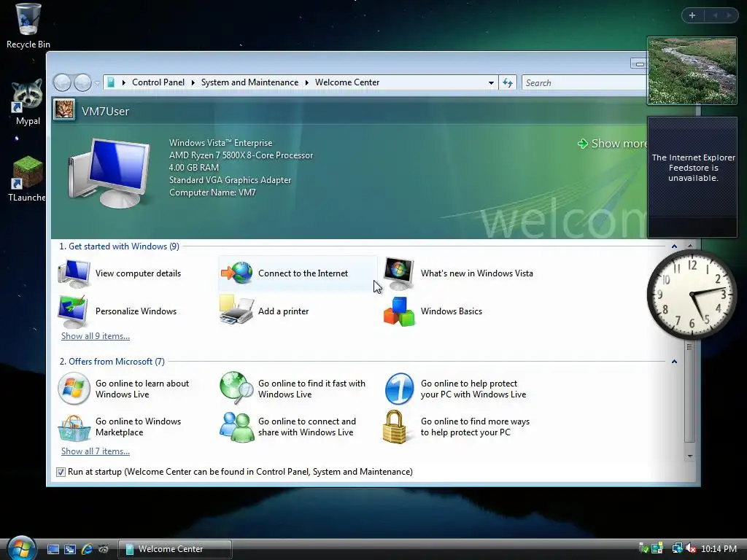This screenshot has width=747, height=560.
Task: Click Welcome Center breadcrumb
Action: point(347,82)
